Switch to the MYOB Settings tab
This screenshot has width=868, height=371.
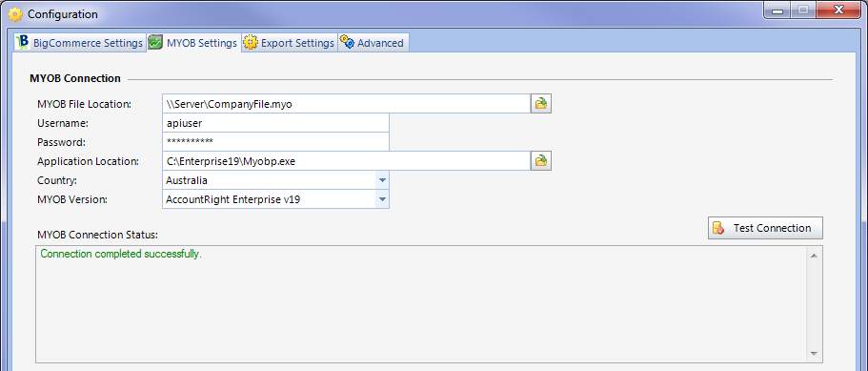[x=193, y=43]
